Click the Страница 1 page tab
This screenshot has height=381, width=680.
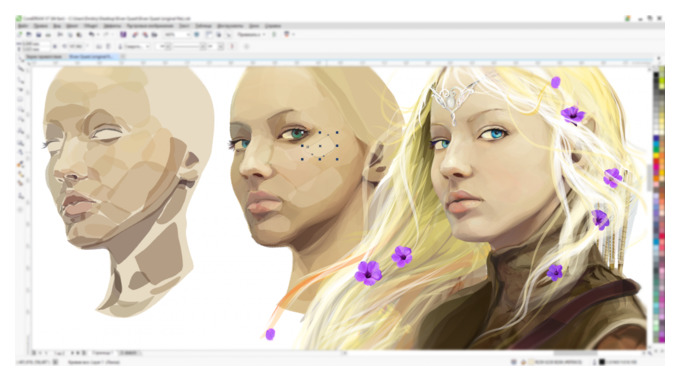103,353
